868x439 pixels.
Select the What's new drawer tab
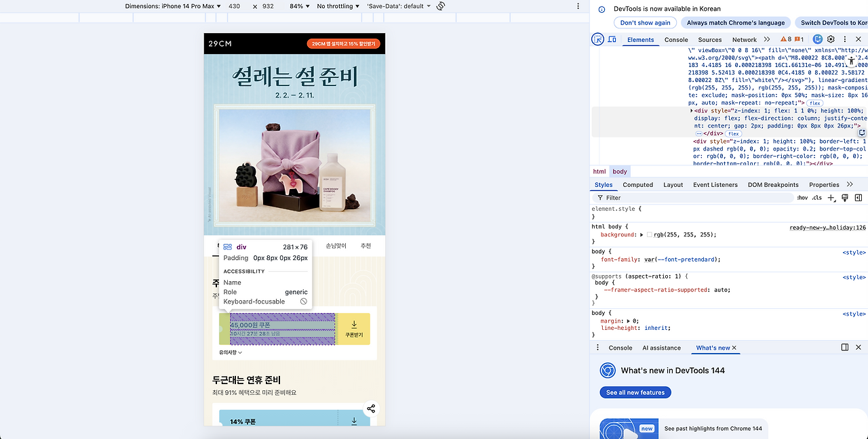tap(713, 348)
